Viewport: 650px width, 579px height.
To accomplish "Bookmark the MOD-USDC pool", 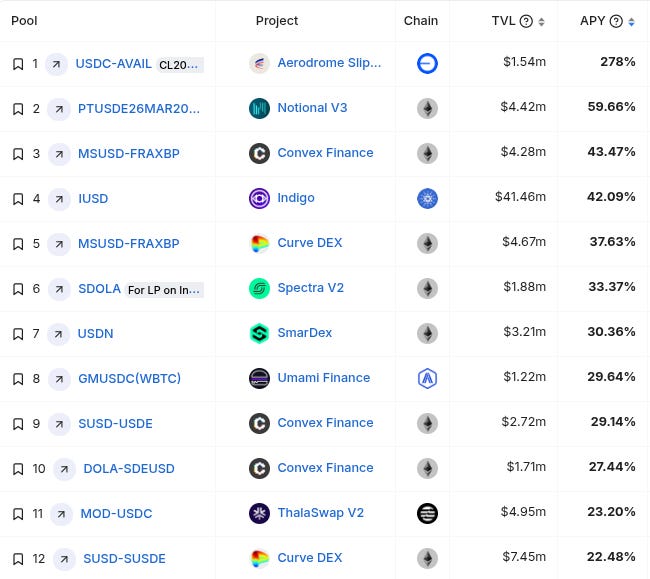I will click(18, 514).
